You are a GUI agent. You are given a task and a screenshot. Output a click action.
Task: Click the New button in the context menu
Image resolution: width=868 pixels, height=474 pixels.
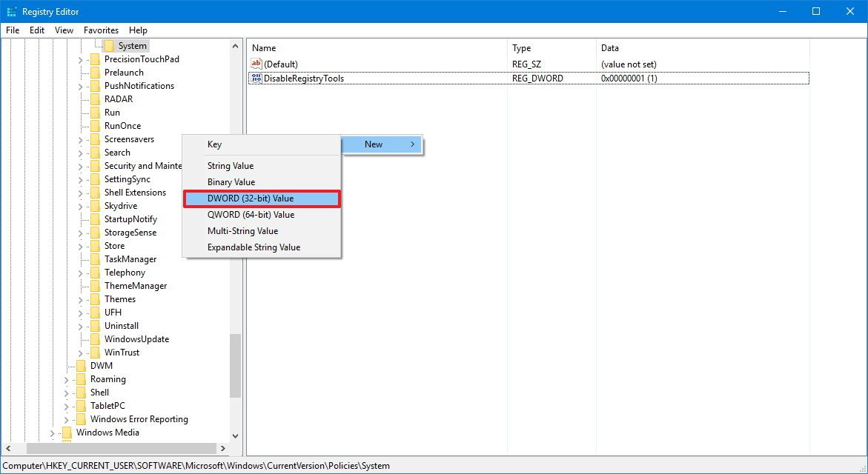pos(374,144)
